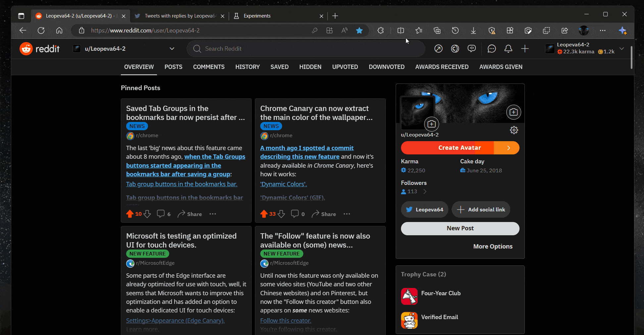Image resolution: width=644 pixels, height=335 pixels.
Task: Open browser history icon
Action: pos(455,30)
